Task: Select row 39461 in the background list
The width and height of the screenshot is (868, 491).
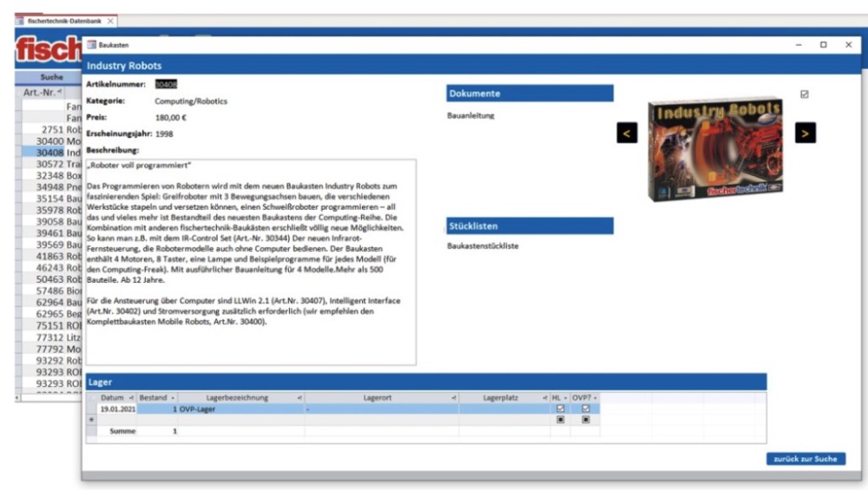Action: point(51,233)
